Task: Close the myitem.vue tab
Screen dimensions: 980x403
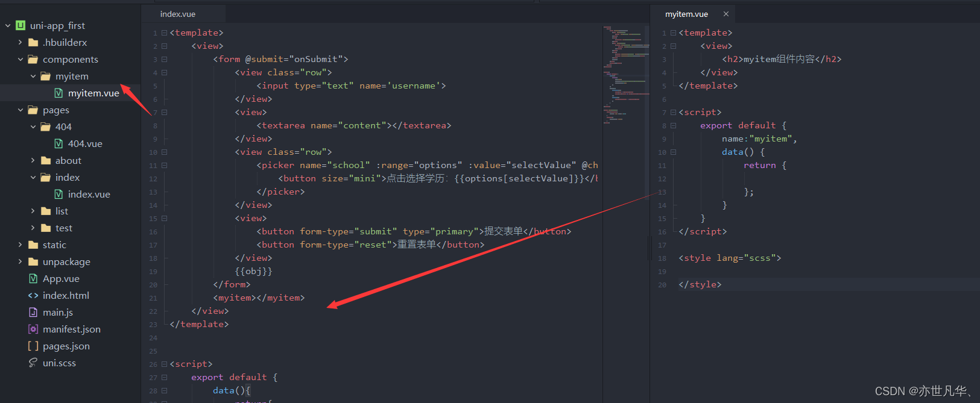Action: click(x=726, y=14)
